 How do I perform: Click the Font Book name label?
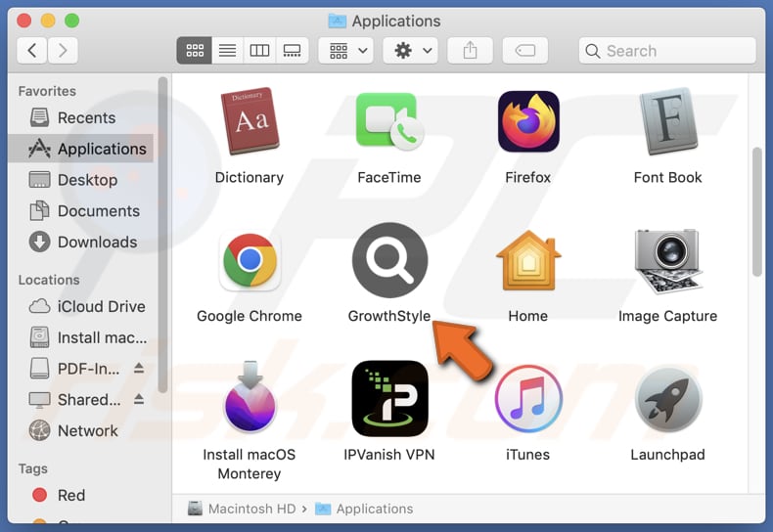click(x=668, y=177)
